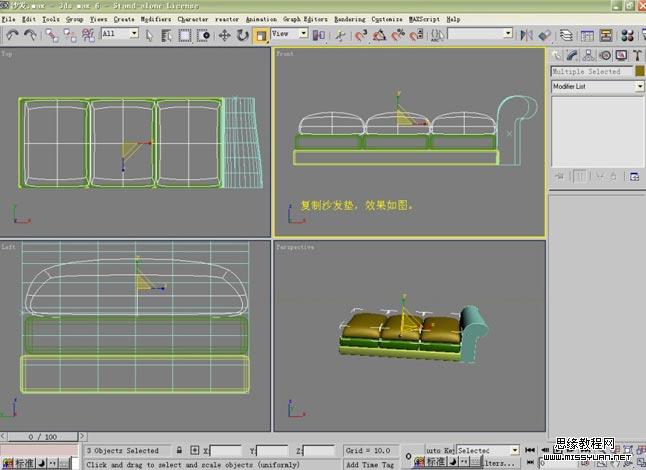Toggle the Spinner Snap icon
Screen dimensions: 646x470
(416, 36)
